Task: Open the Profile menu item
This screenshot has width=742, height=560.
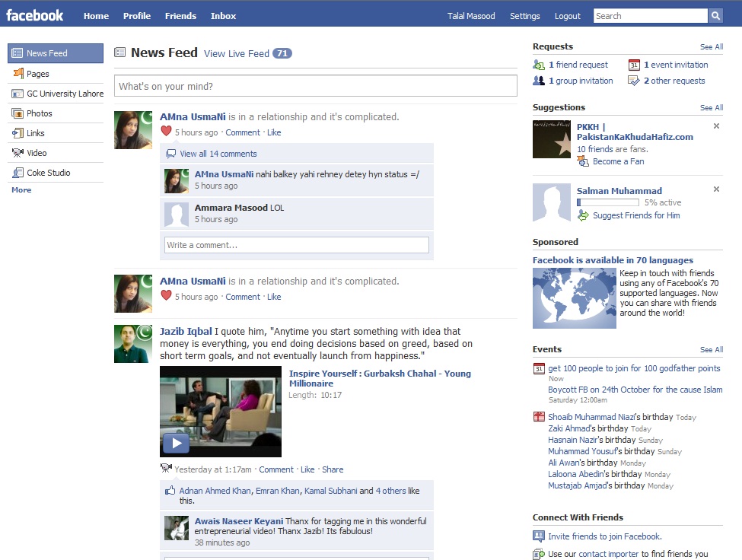Action: tap(136, 15)
